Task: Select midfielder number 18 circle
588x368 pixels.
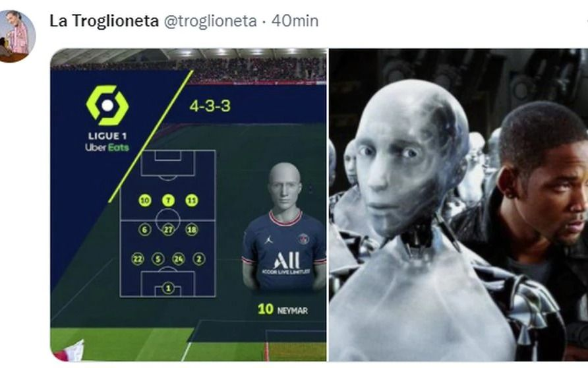Action: [x=192, y=230]
